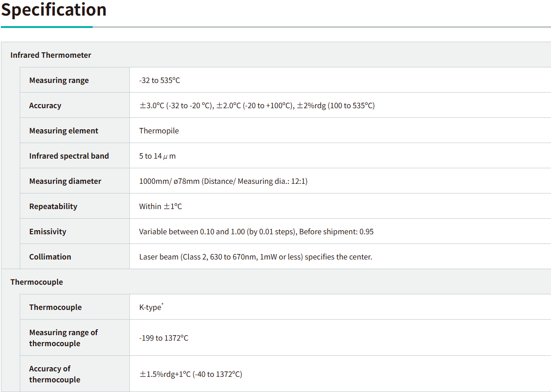Viewport: 551px width, 392px height.
Task: Click the Repeatability row label
Action: 53,206
